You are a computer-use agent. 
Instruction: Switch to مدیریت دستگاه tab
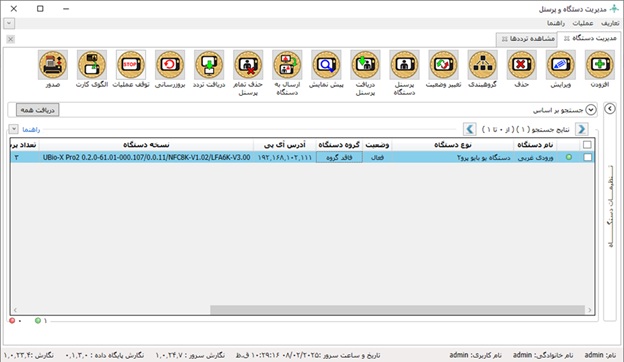(590, 39)
